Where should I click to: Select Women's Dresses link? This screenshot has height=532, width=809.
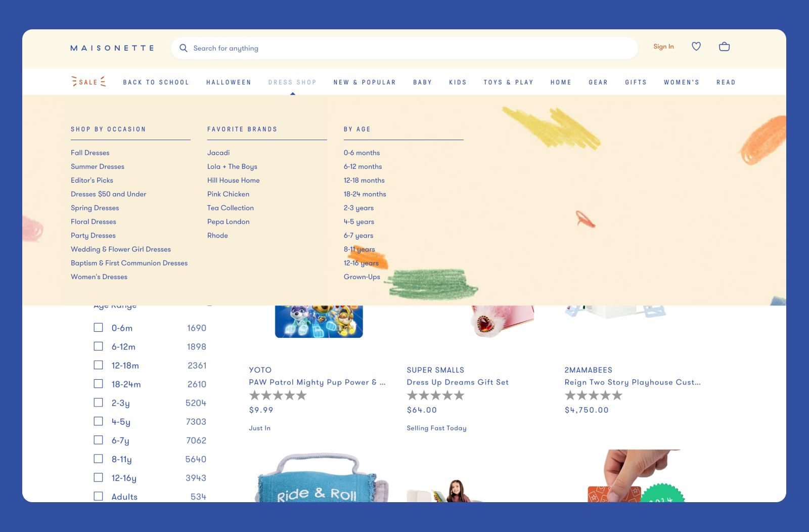pyautogui.click(x=99, y=277)
